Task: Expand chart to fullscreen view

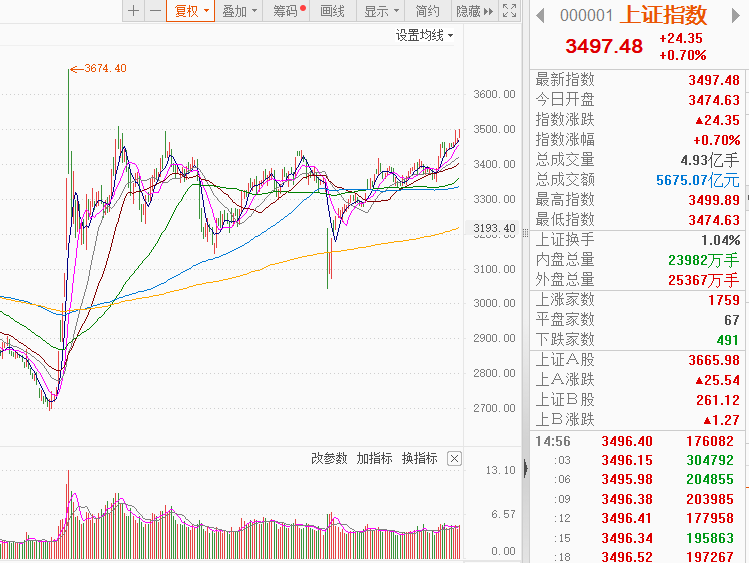Action: tap(509, 11)
